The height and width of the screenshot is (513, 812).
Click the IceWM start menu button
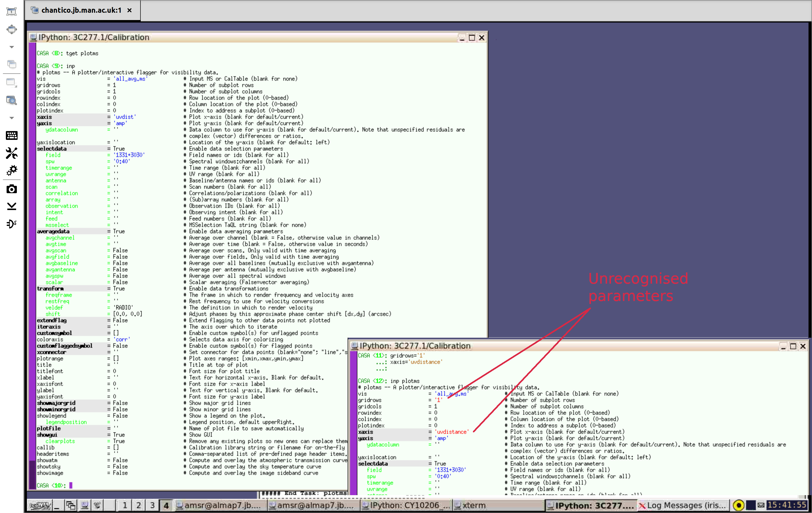point(40,505)
